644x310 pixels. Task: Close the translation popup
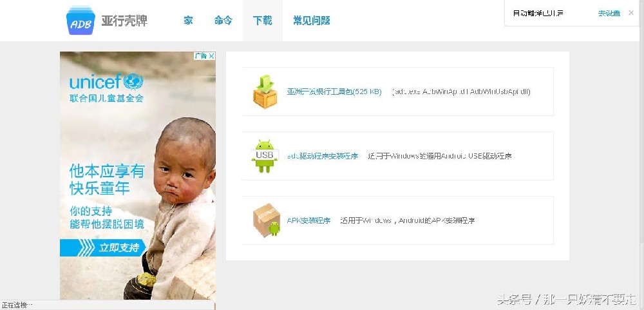click(x=631, y=13)
